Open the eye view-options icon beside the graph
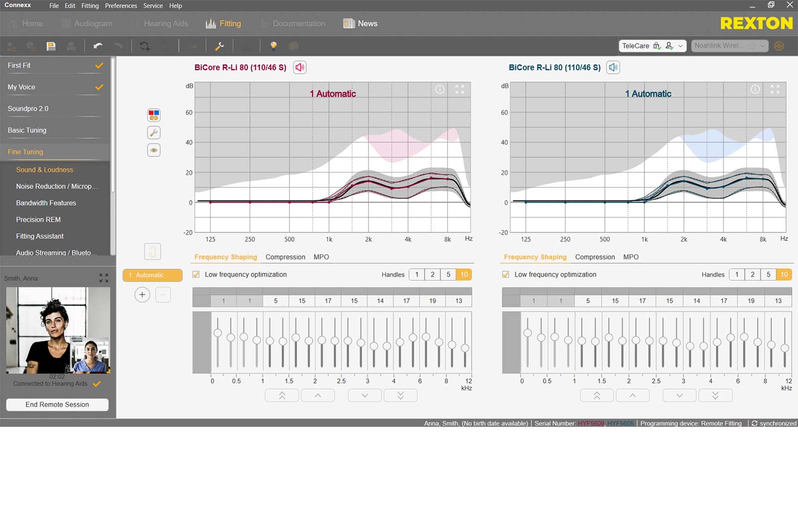Image resolution: width=798 pixels, height=532 pixels. click(154, 150)
